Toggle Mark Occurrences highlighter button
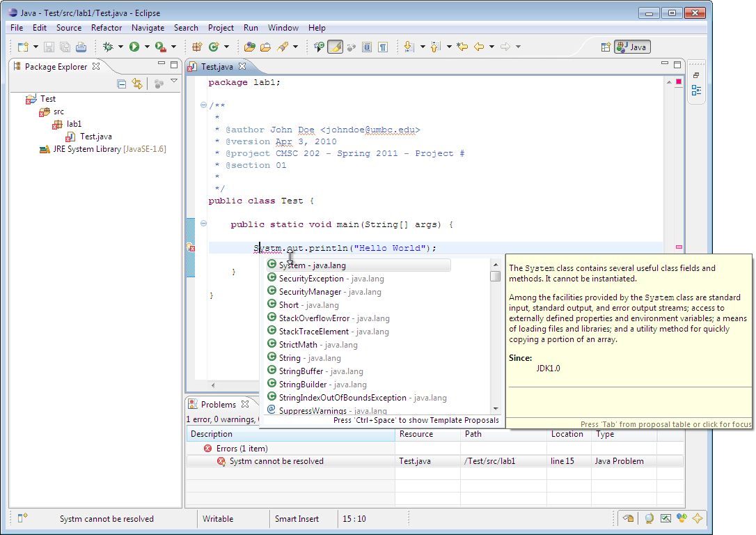Screen dimensions: 756x535 [335, 47]
